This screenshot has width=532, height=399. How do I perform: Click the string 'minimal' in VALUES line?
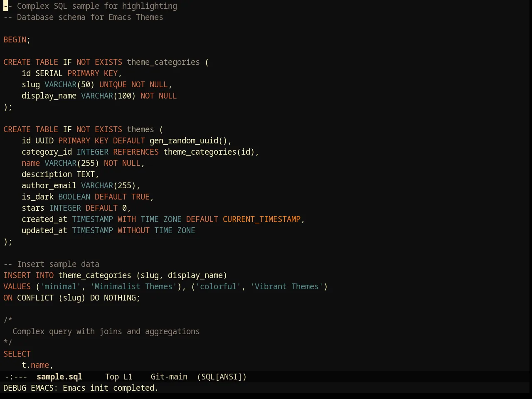(x=60, y=286)
